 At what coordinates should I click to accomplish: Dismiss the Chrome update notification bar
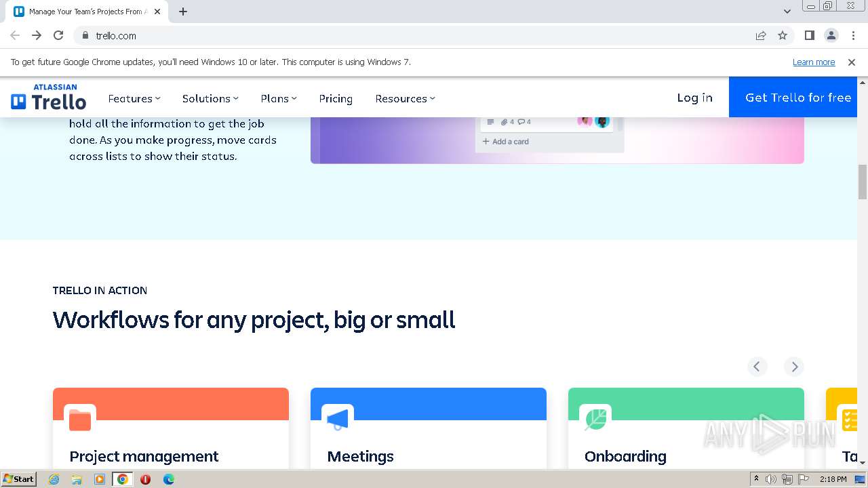852,62
